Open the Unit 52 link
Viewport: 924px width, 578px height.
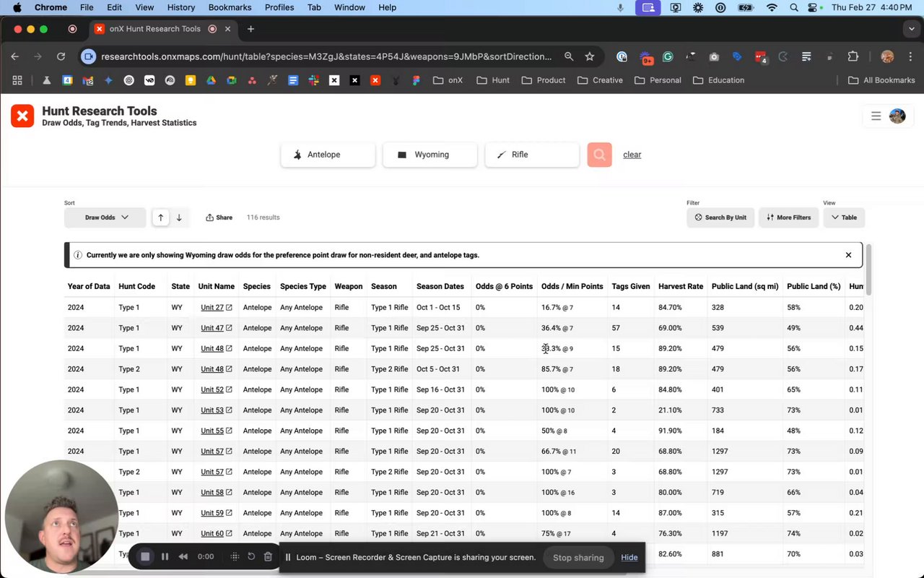tap(216, 389)
